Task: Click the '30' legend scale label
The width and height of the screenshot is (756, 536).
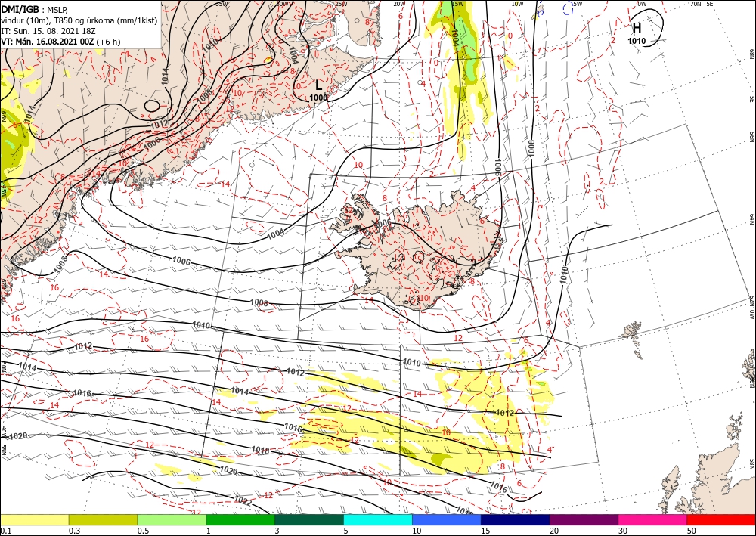Action: [x=623, y=531]
